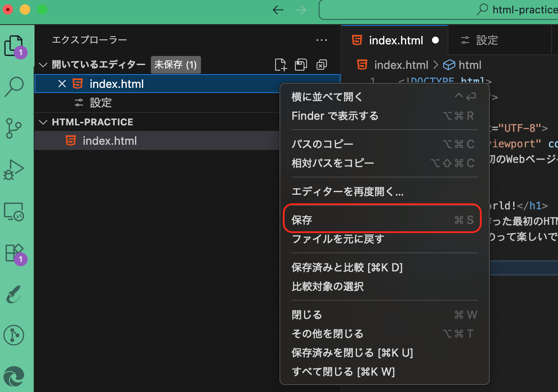
Task: Click the save all files icon
Action: pyautogui.click(x=301, y=65)
